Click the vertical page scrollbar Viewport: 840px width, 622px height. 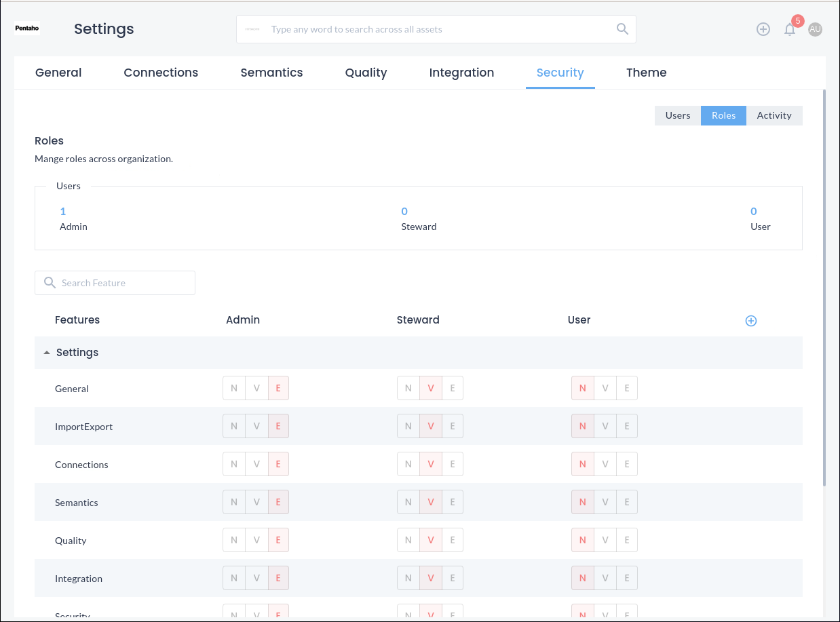click(x=824, y=285)
